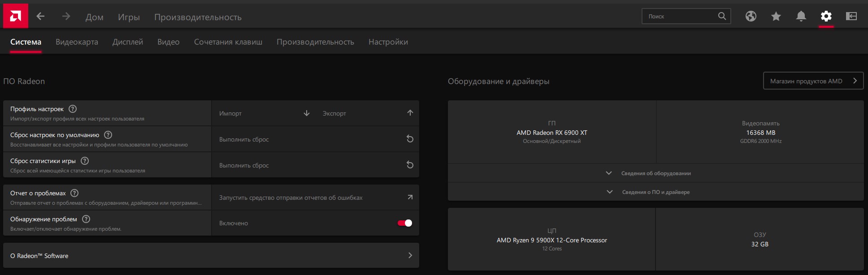Open settings gear icon

point(826,17)
